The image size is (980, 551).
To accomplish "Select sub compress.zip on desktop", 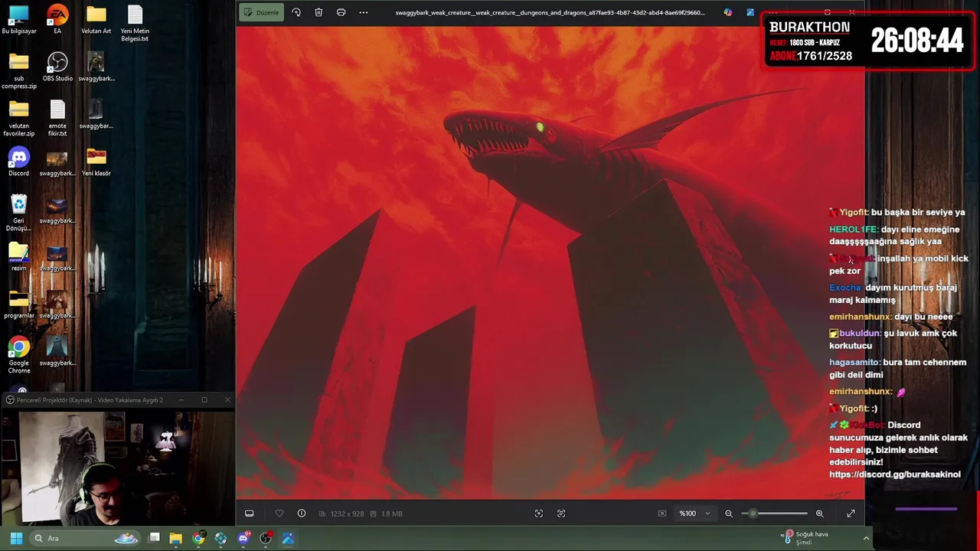I will click(18, 71).
